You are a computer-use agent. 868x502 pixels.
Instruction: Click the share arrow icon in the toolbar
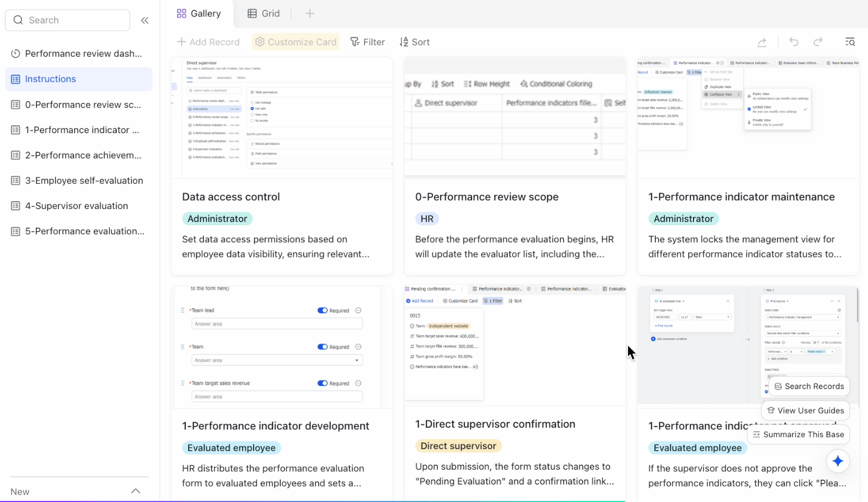pyautogui.click(x=762, y=42)
